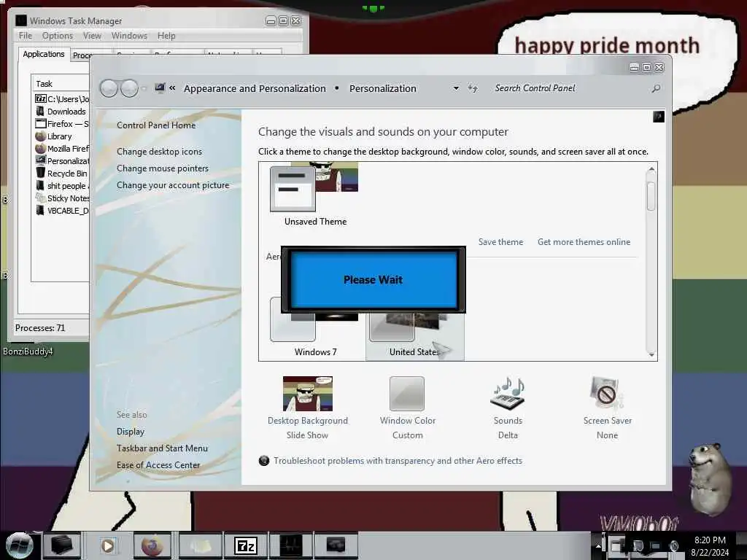Screen dimensions: 747x560
Task: Select Downloads task in Task Manager
Action: click(x=61, y=112)
